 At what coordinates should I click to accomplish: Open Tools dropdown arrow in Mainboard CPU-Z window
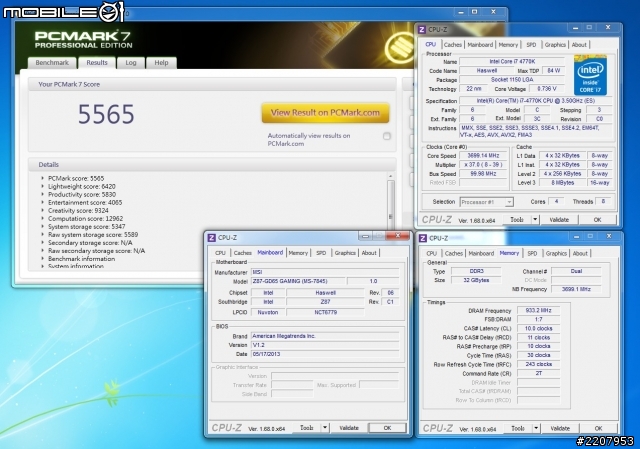(325, 428)
